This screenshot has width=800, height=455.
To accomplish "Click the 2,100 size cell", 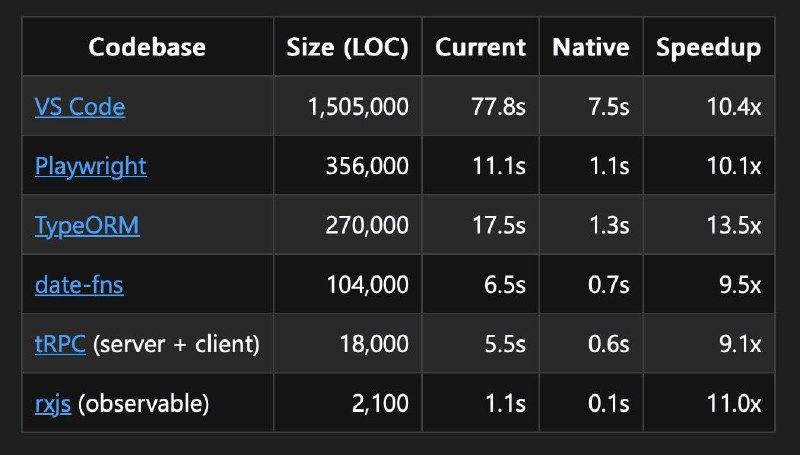I will (348, 403).
